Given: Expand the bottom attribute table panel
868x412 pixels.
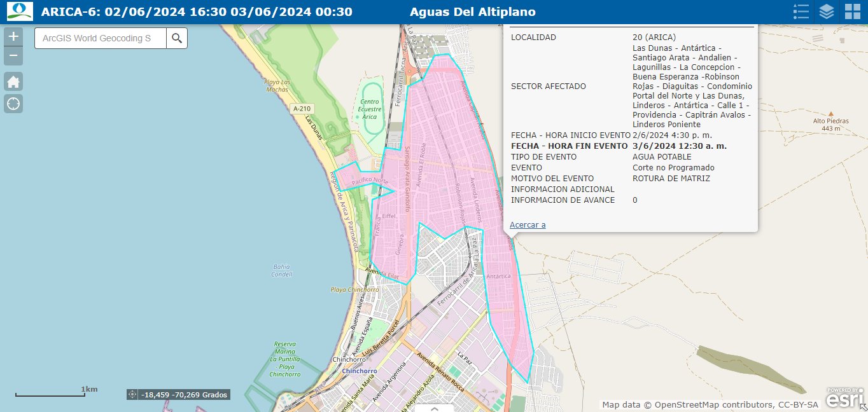Looking at the screenshot, I should 434,408.
